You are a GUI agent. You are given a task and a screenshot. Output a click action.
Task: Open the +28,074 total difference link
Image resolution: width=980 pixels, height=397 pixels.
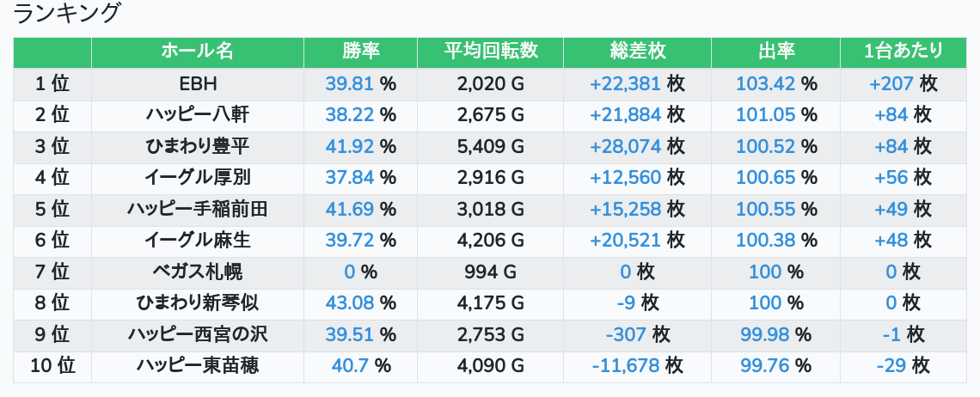pyautogui.click(x=625, y=146)
